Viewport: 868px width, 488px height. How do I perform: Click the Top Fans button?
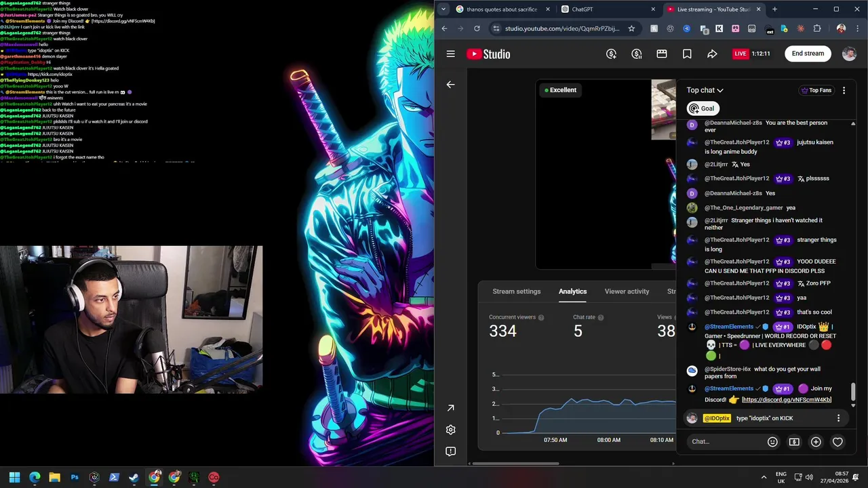tap(816, 90)
